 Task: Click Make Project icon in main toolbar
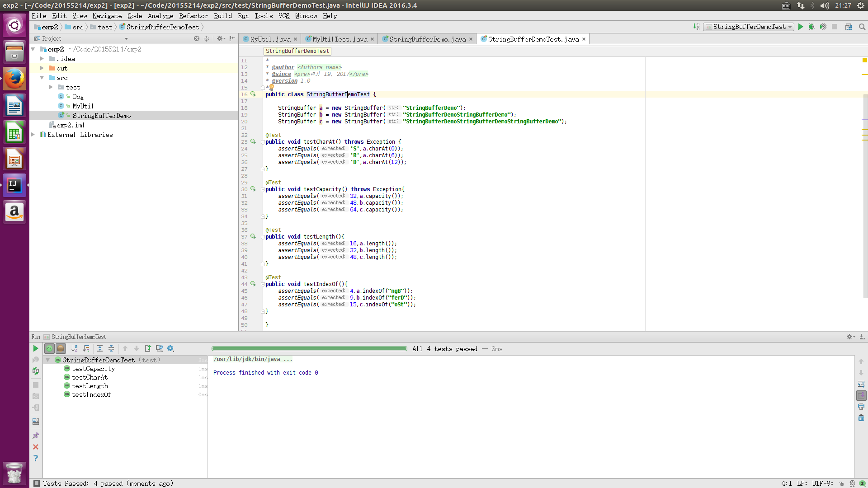click(x=696, y=27)
